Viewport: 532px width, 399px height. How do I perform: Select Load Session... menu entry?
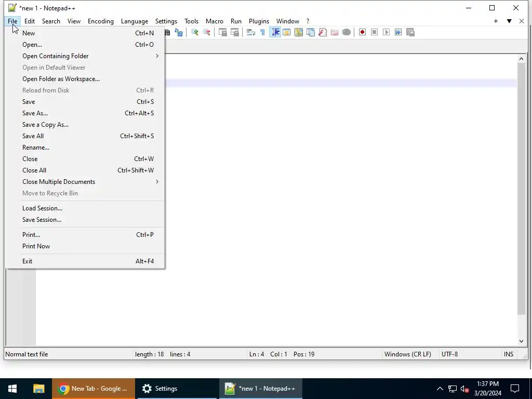coord(85,208)
